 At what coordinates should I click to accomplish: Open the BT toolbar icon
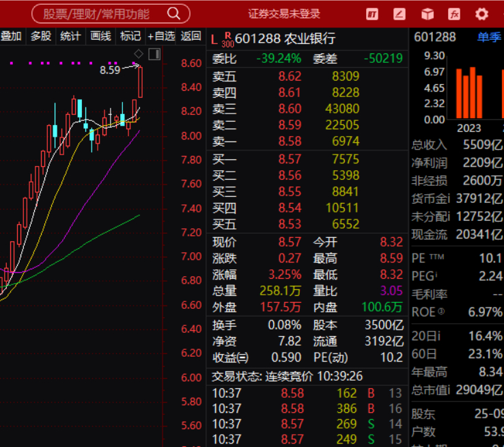pyautogui.click(x=372, y=14)
